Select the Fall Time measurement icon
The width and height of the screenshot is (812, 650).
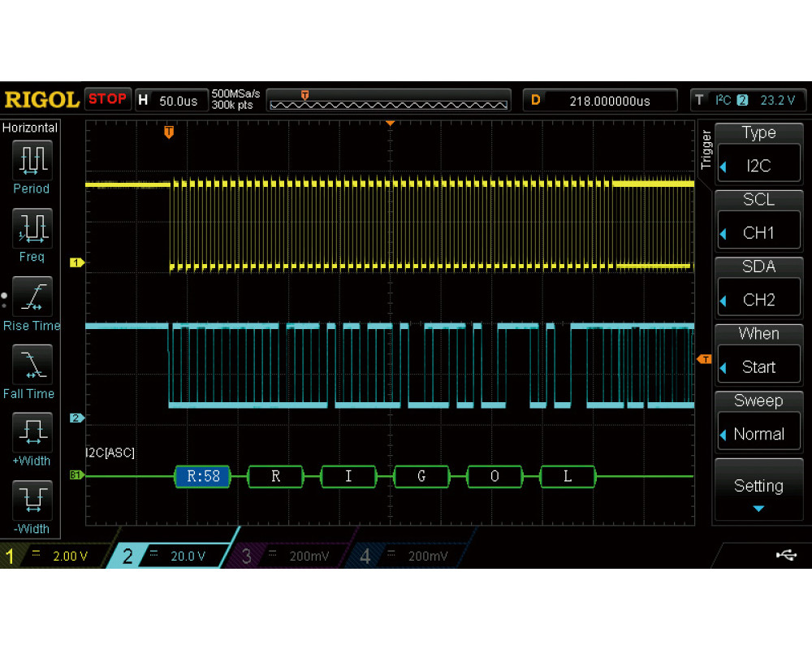[32, 364]
